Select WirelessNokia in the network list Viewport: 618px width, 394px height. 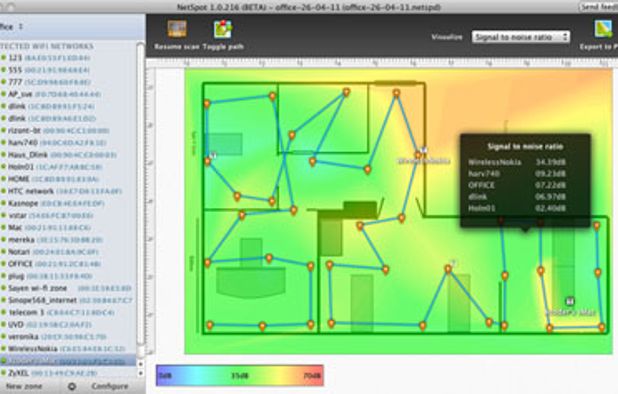tap(69, 349)
